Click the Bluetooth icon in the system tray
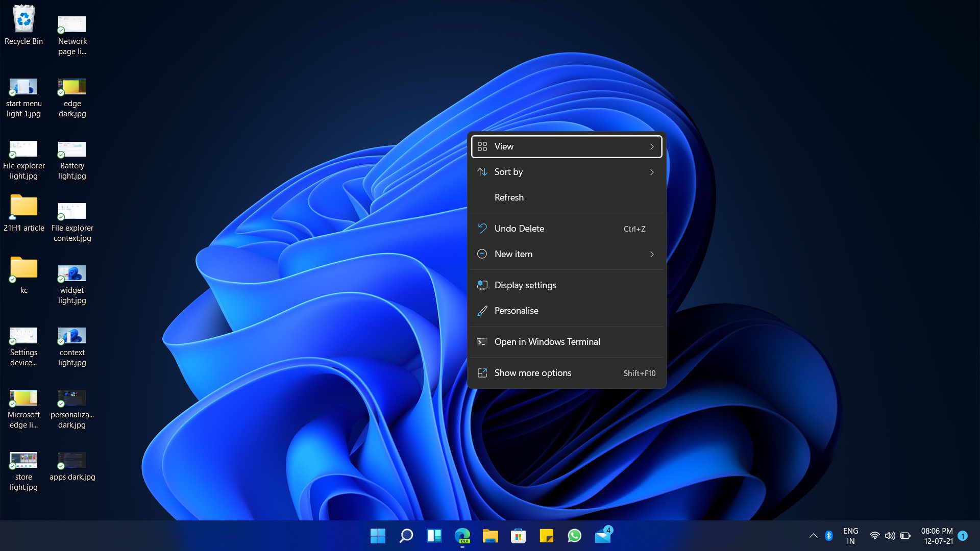Image resolution: width=980 pixels, height=551 pixels. 829,535
